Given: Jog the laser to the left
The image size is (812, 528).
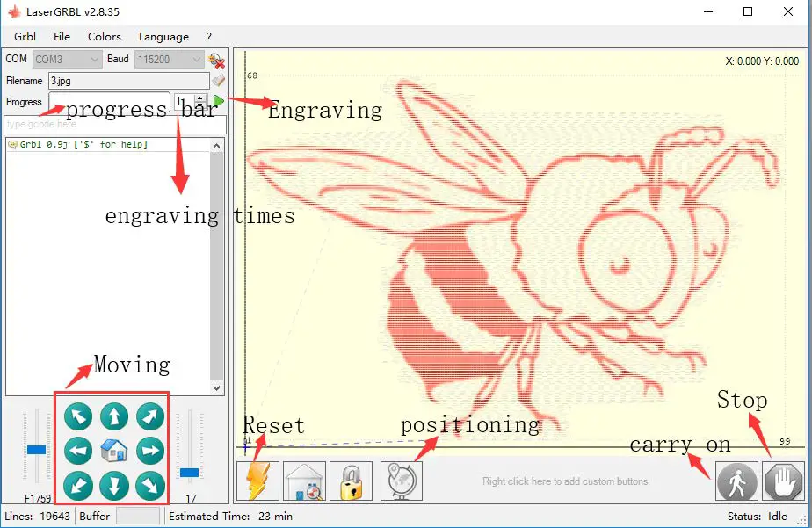Looking at the screenshot, I should point(78,451).
